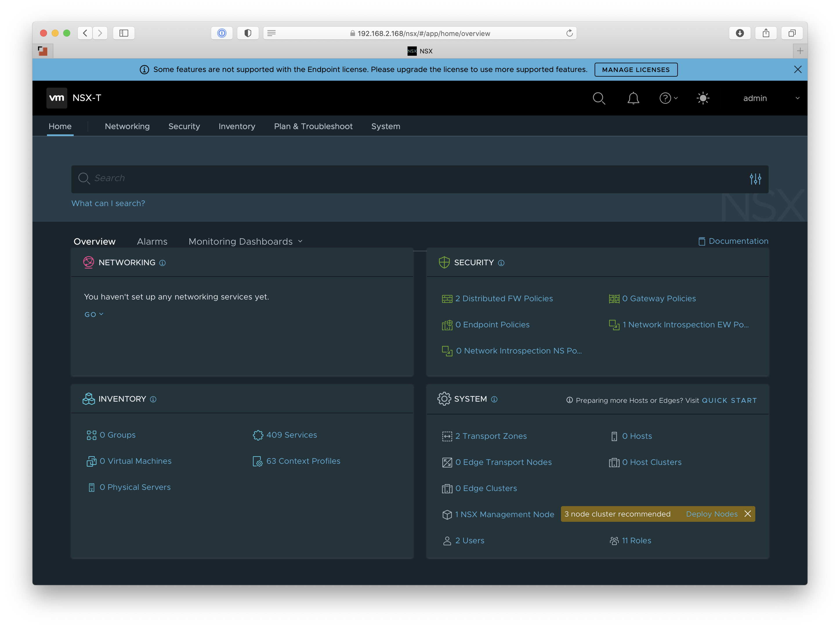Click the Documentation book icon
This screenshot has height=628, width=840.
click(x=702, y=242)
